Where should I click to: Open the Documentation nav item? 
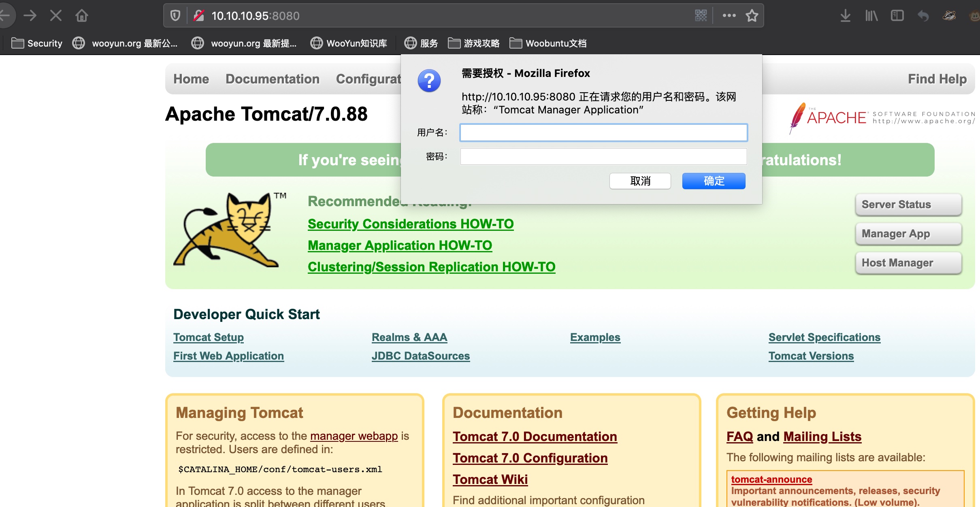tap(272, 79)
